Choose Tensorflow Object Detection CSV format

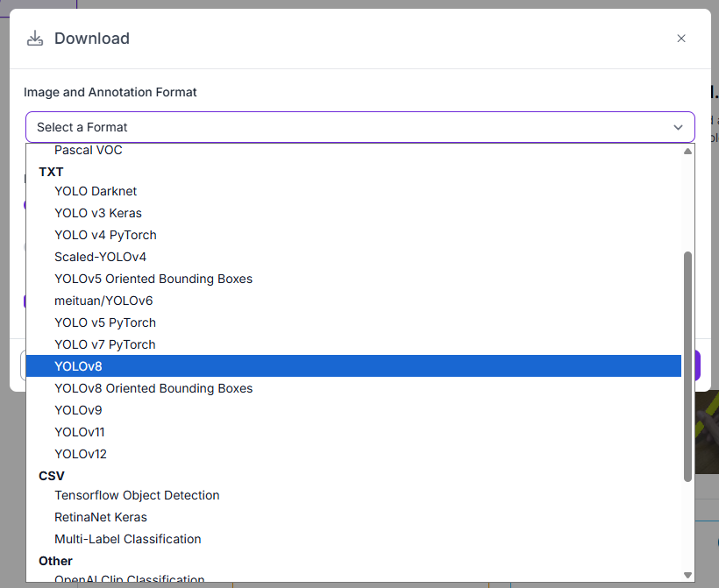[137, 495]
